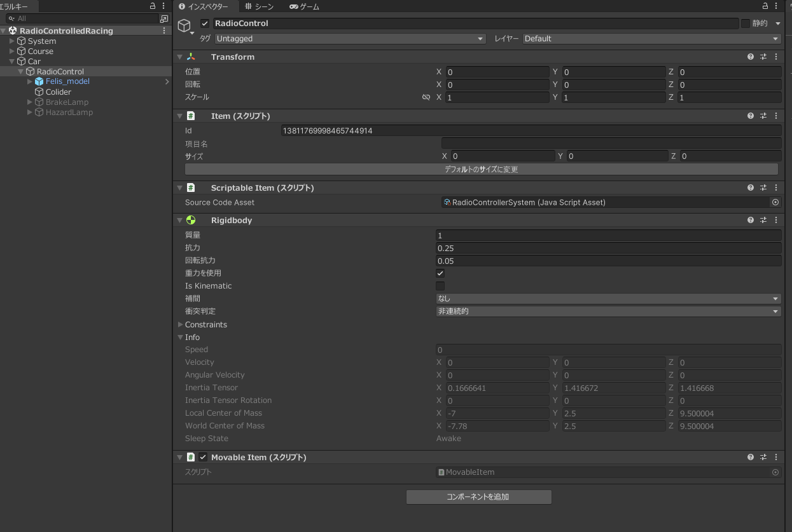Toggle 重力を使用 checkbox
Viewport: 792px width, 532px height.
(x=440, y=273)
